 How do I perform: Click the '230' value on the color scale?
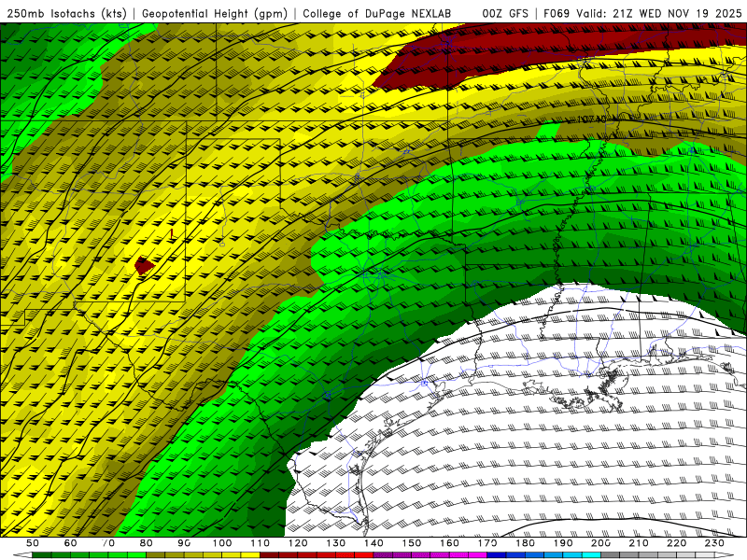(715, 543)
